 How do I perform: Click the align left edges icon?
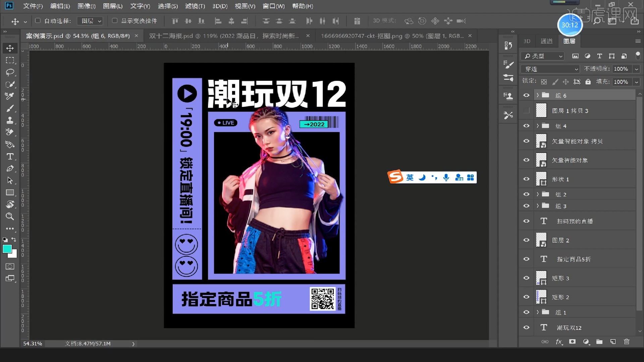click(218, 21)
